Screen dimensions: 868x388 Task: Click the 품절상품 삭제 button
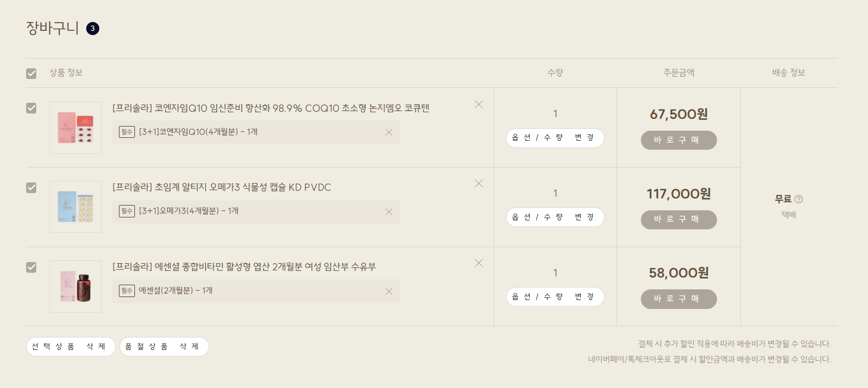[164, 346]
